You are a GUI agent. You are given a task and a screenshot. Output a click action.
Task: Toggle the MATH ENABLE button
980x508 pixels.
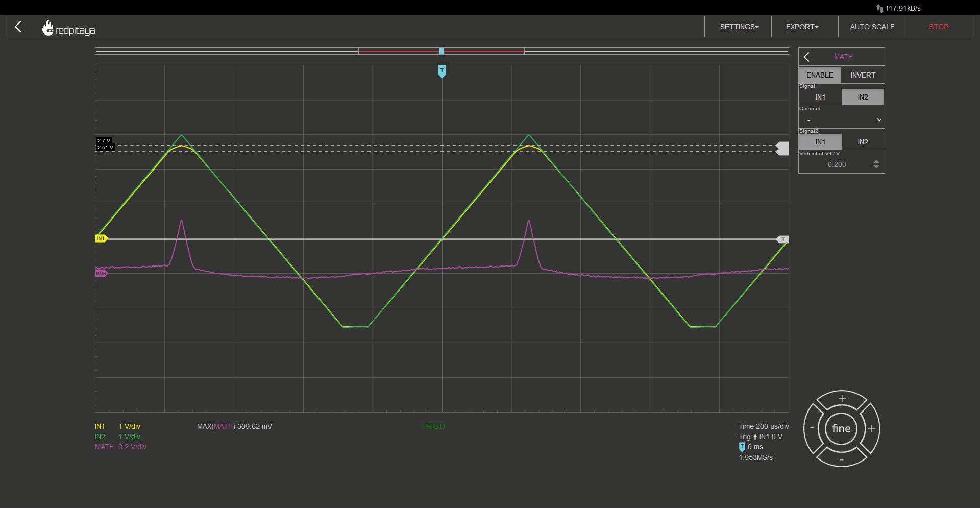[x=820, y=75]
